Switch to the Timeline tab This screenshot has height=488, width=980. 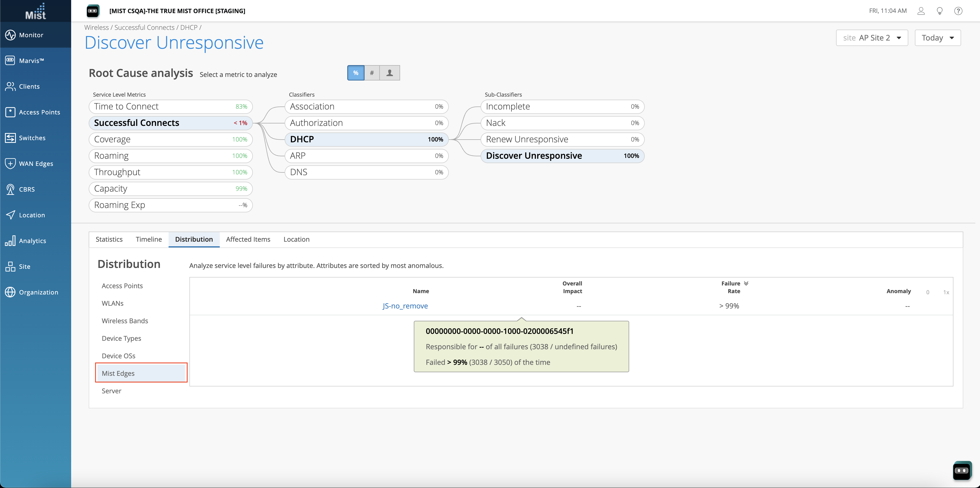pos(148,239)
